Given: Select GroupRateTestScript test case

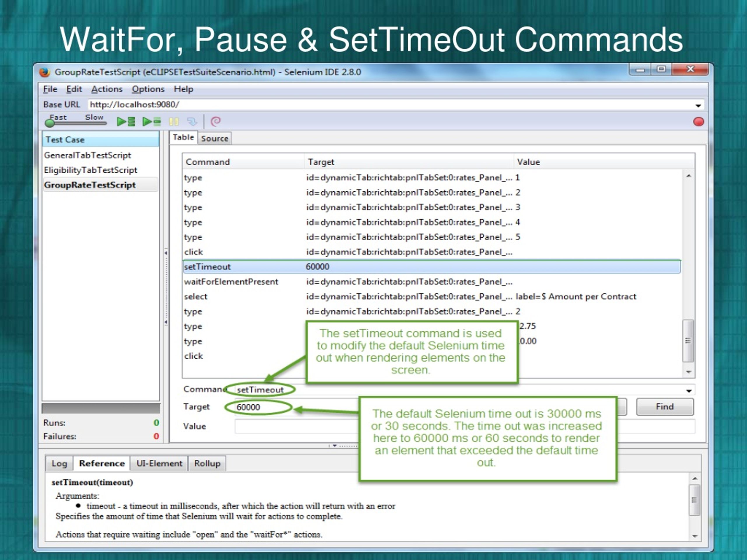Looking at the screenshot, I should point(101,185).
